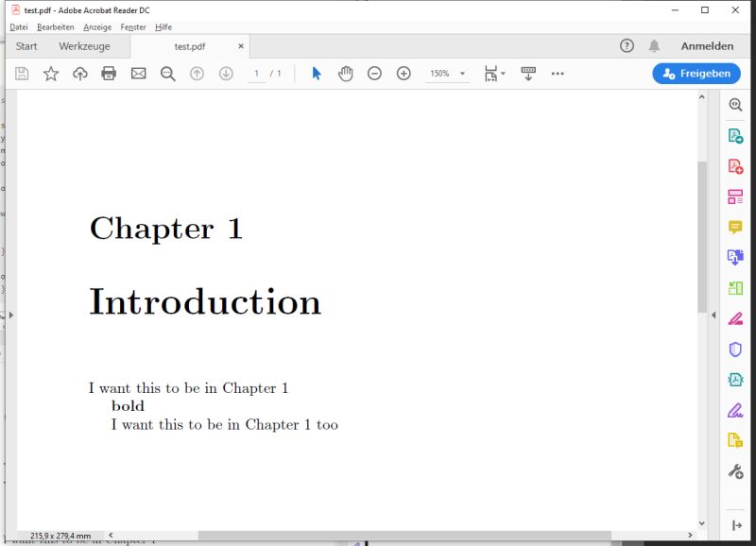This screenshot has height=546, width=756.
Task: Select the Hand tool
Action: pyautogui.click(x=344, y=73)
